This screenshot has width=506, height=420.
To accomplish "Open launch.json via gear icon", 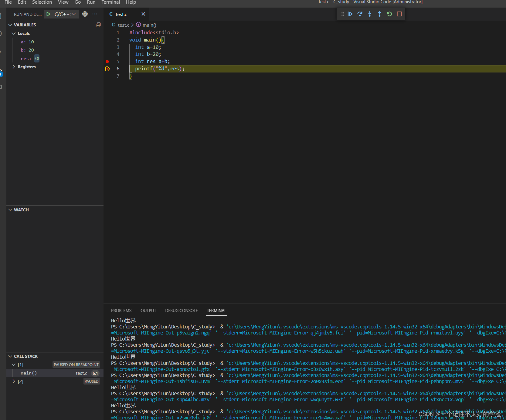I will pyautogui.click(x=85, y=14).
